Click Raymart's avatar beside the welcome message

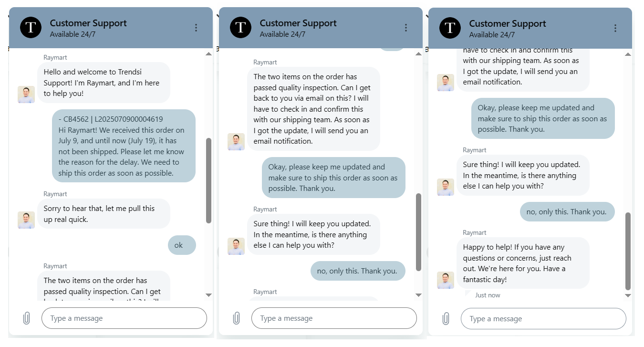(x=26, y=94)
